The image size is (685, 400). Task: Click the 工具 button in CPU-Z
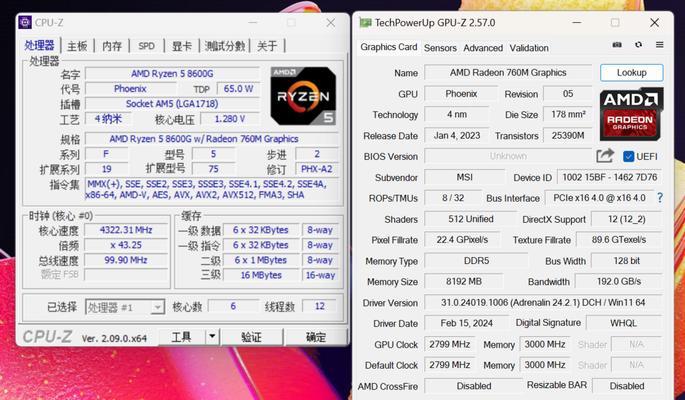(x=181, y=337)
